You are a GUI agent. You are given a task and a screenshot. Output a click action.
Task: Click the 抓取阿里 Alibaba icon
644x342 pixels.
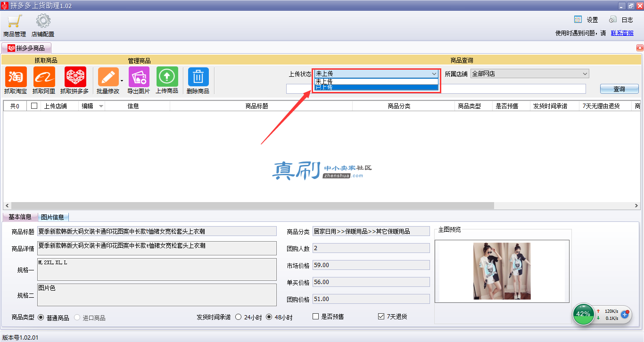[x=44, y=77]
